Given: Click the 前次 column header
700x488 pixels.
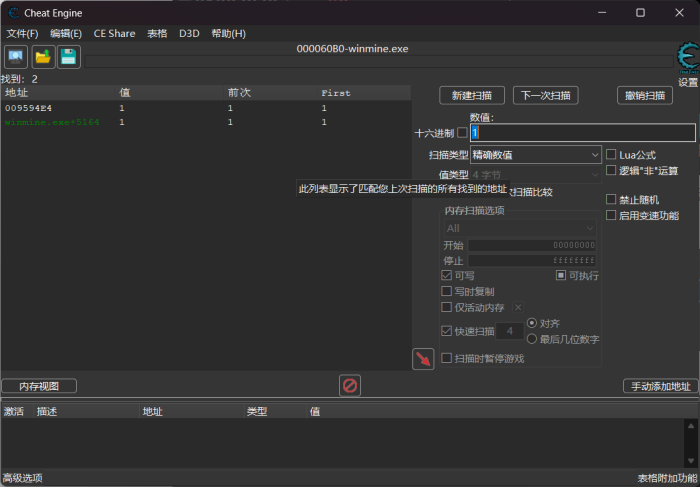Looking at the screenshot, I should coord(270,93).
